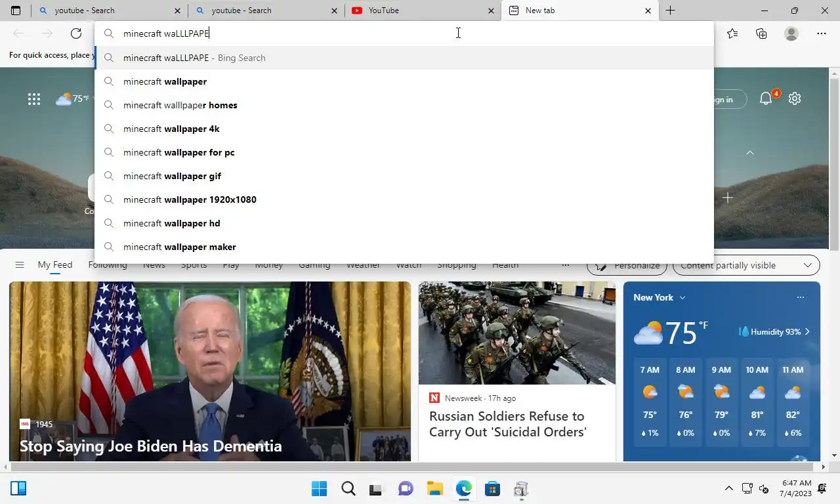Open page settings gear icon

(795, 98)
